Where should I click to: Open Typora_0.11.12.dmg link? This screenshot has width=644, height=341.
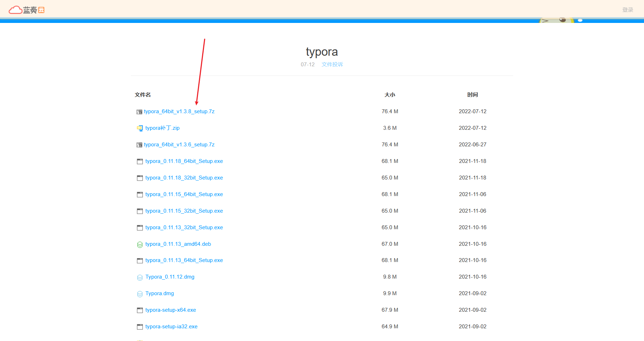(x=170, y=277)
